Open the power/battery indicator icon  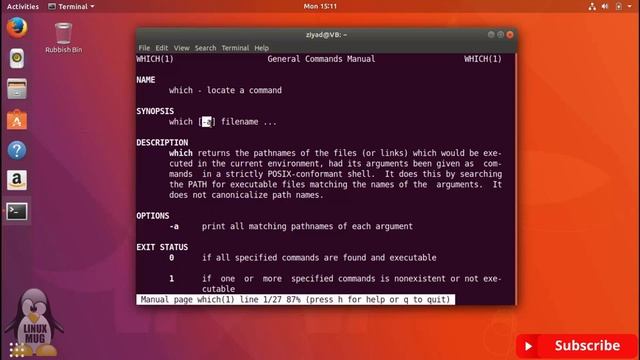[x=619, y=7]
